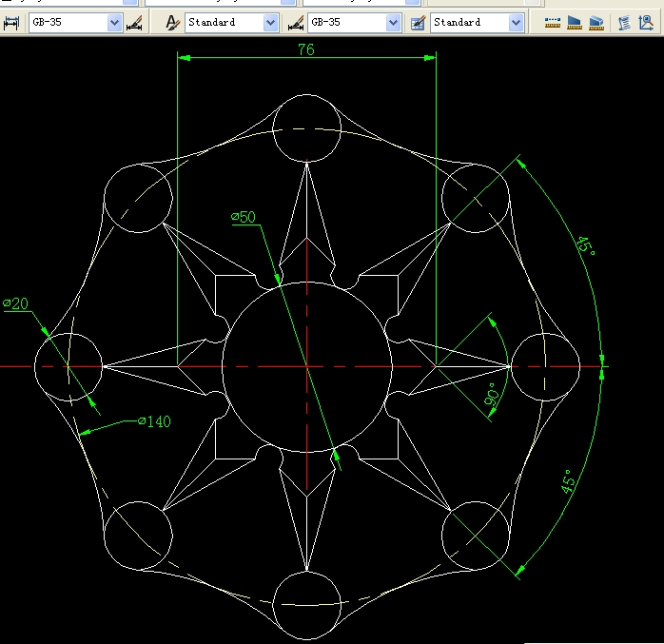Viewport: 664px width, 644px height.
Task: Select the upper 45° angular dimension text
Action: [587, 246]
